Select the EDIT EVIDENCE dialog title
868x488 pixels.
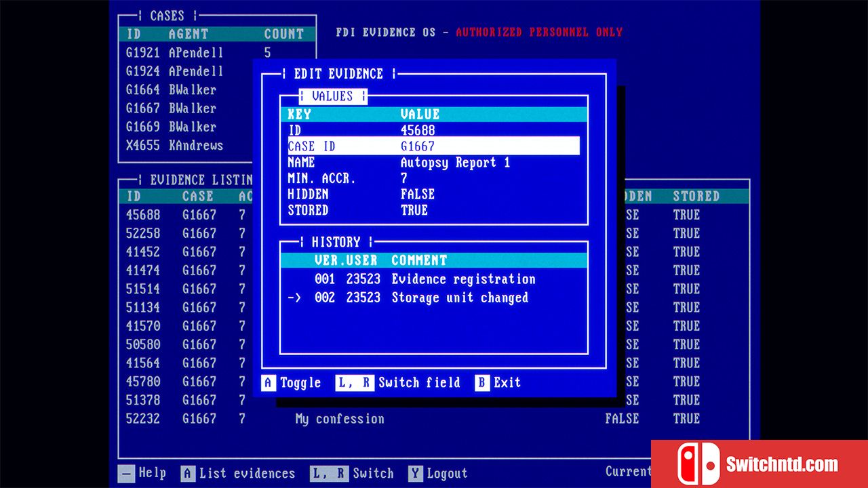[338, 74]
